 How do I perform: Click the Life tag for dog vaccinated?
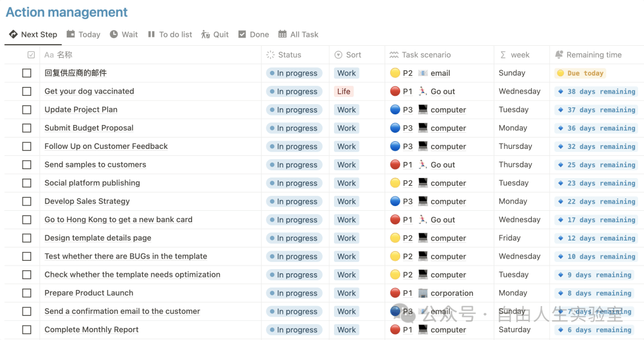coord(343,92)
